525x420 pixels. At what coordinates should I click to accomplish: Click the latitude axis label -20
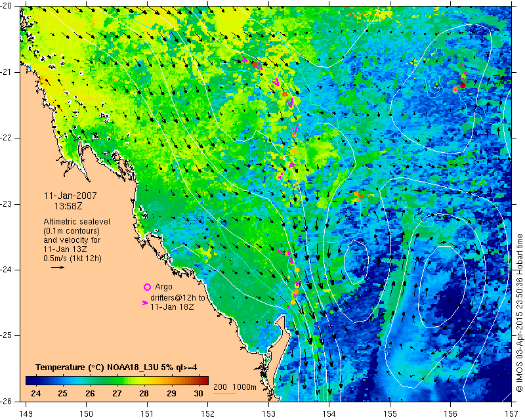7,6
